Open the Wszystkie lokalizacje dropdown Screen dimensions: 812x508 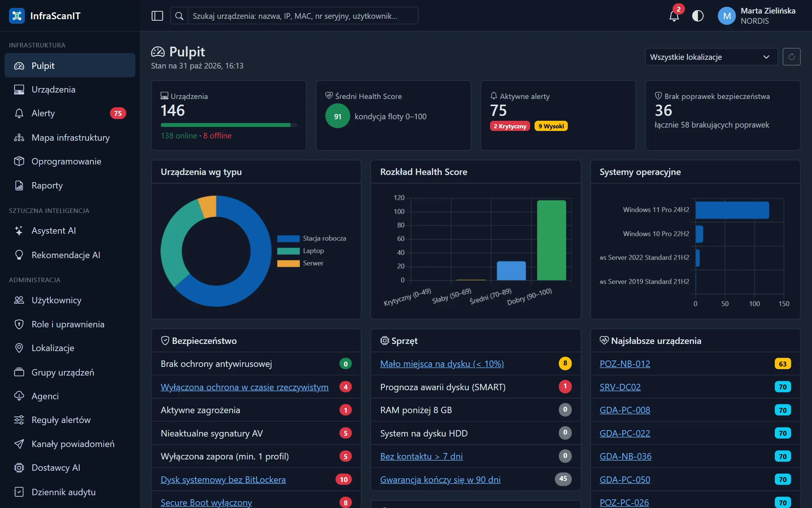(711, 57)
